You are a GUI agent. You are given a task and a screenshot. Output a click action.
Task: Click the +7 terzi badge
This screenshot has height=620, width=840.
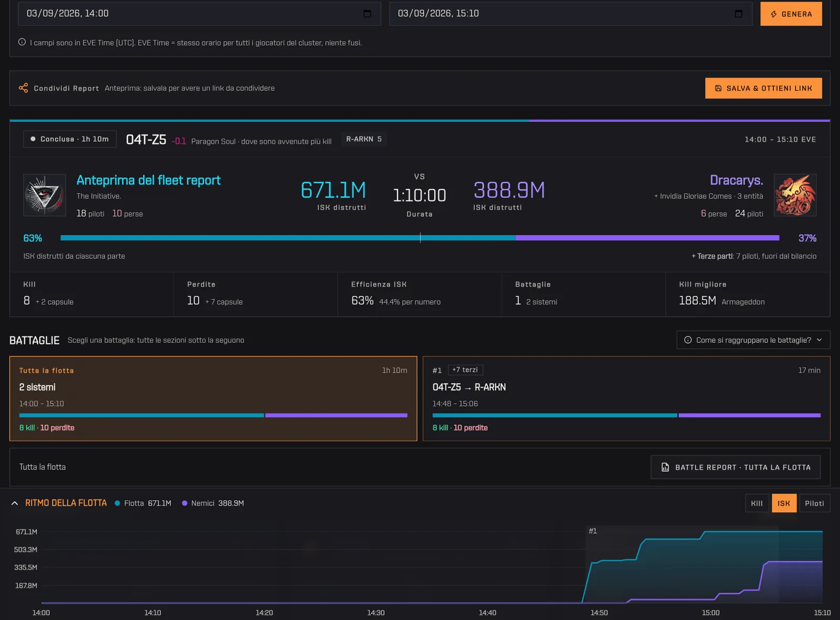pos(465,370)
